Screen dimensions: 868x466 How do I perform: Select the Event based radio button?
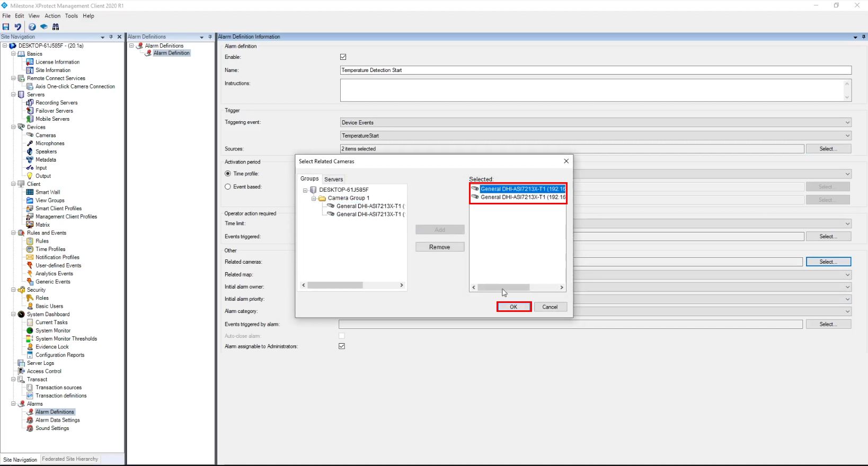click(x=228, y=186)
